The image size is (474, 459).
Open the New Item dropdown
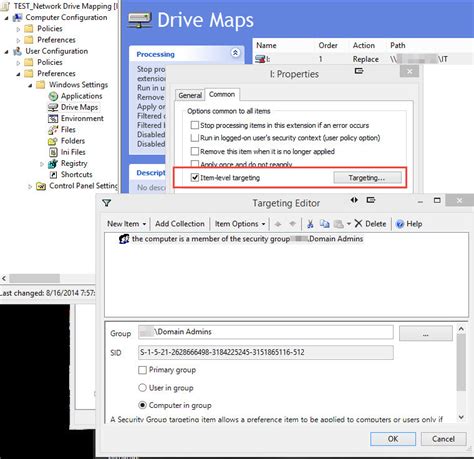coord(127,224)
